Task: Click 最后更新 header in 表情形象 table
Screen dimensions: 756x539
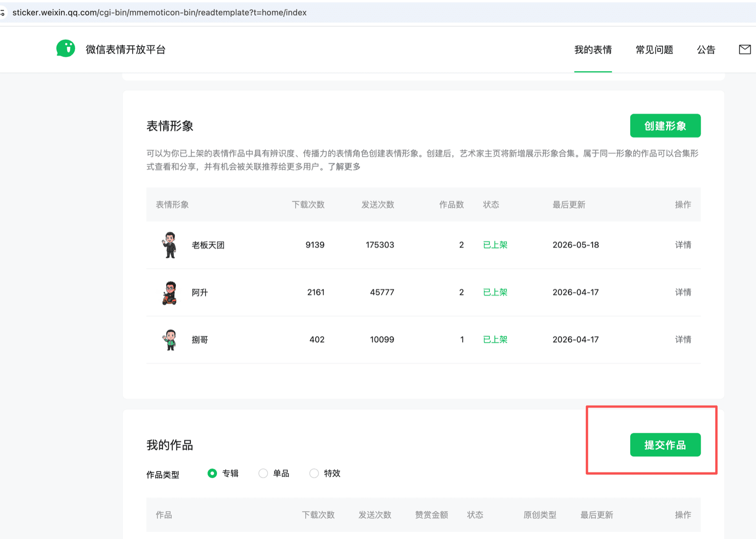Action: coord(569,205)
